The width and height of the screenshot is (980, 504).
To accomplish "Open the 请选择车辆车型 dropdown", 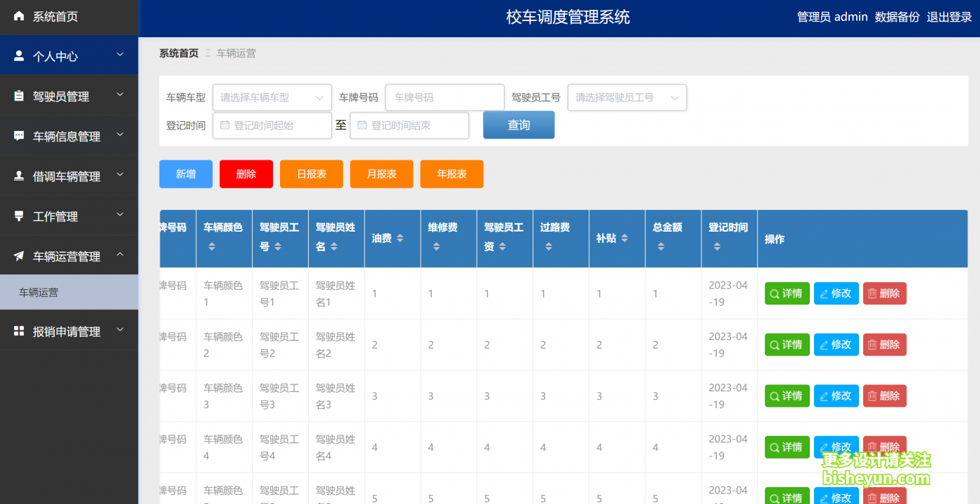I will (x=272, y=97).
